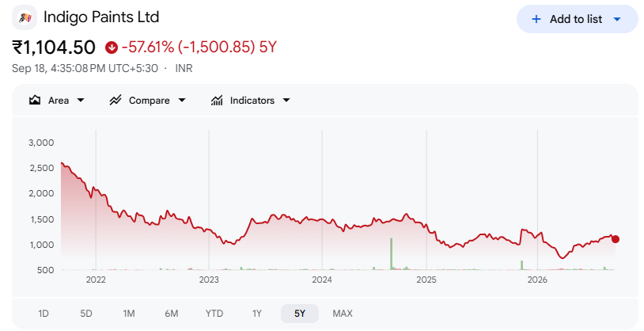Click the Area chart type icon
This screenshot has width=644, height=331.
[35, 101]
